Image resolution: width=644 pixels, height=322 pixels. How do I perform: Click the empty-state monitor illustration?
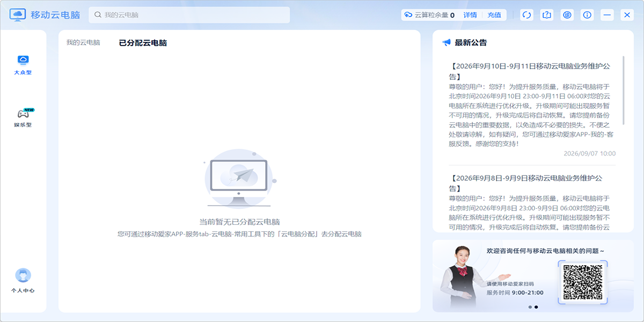point(239,178)
